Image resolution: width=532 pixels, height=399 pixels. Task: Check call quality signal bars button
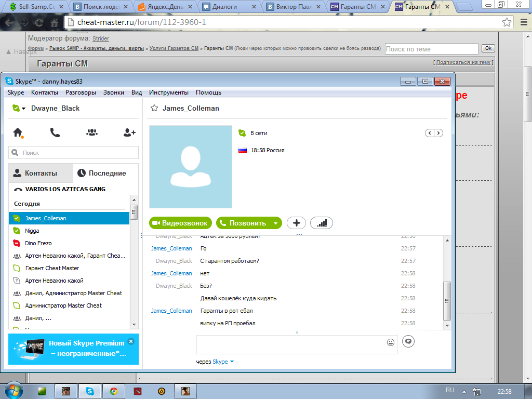pyautogui.click(x=321, y=223)
